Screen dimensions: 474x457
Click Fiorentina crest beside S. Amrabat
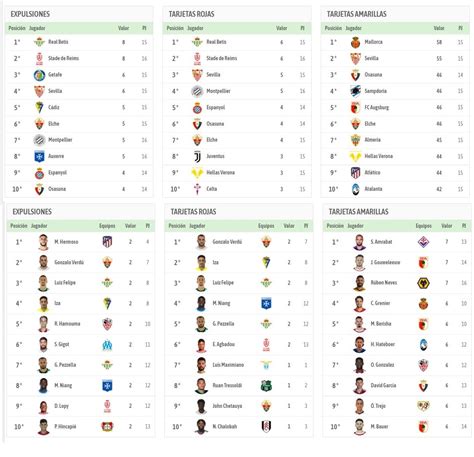tap(423, 242)
